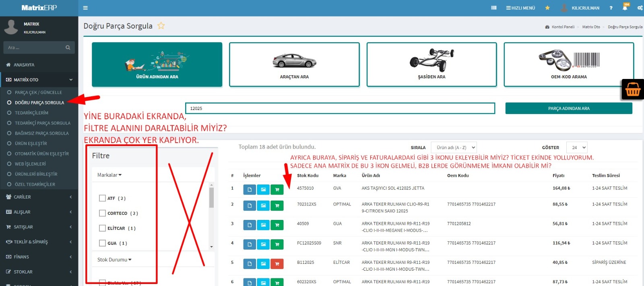644x286 pixels.
Task: Select the OEM-KOD ARAMA search card
Action: tap(568, 64)
